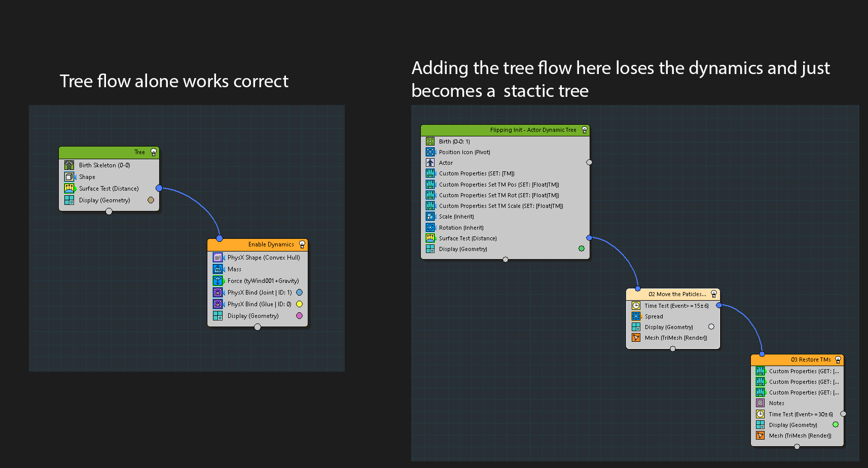The image size is (868, 468).
Task: Select Position Icon (Pivot) operator icon
Action: (x=430, y=152)
